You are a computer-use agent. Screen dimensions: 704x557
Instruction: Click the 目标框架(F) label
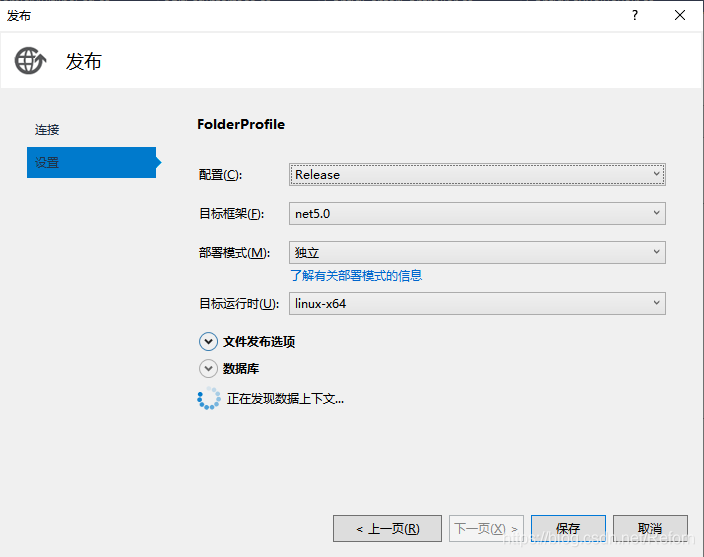232,214
